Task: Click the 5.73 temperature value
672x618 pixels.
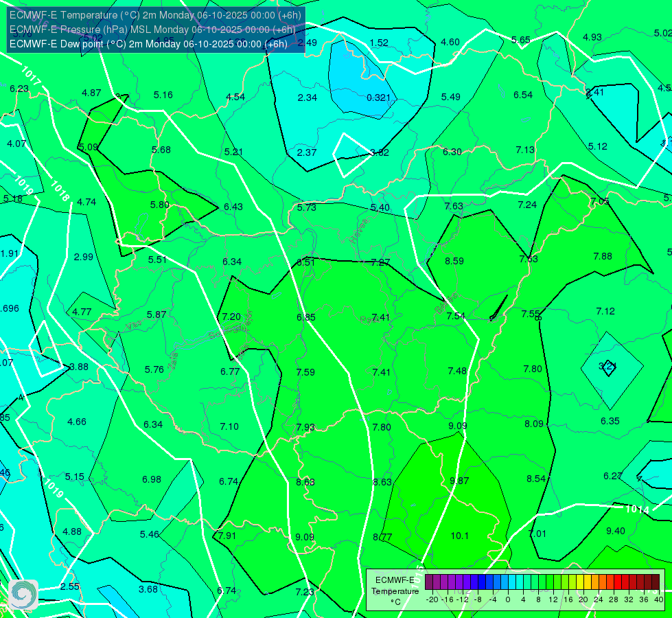Action: pyautogui.click(x=306, y=207)
